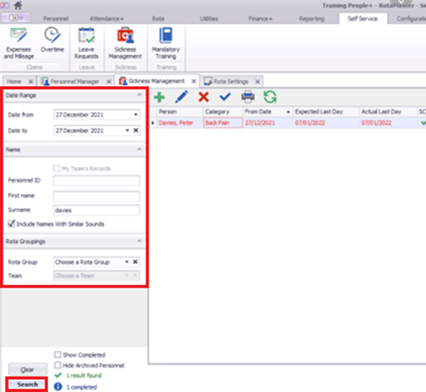Click into the Surname input field

(x=96, y=210)
